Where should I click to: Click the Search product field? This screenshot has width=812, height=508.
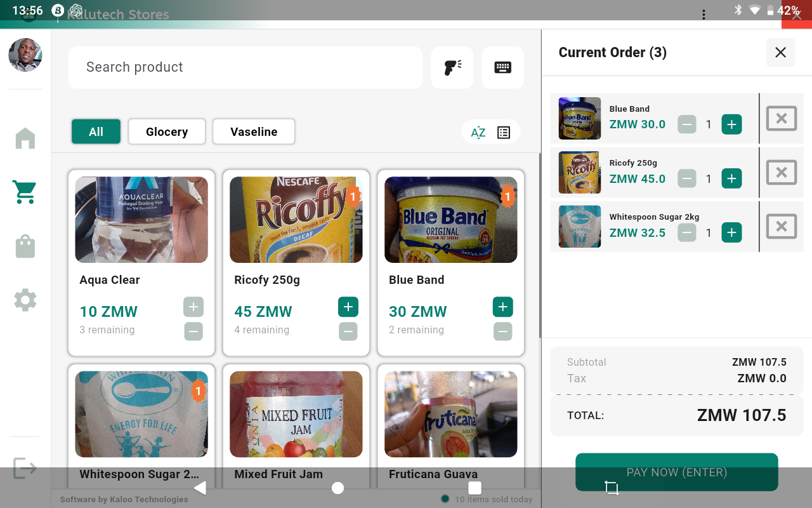point(246,67)
